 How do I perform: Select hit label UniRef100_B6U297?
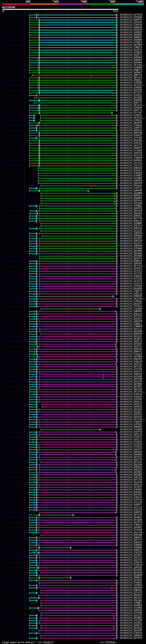coord(131,319)
